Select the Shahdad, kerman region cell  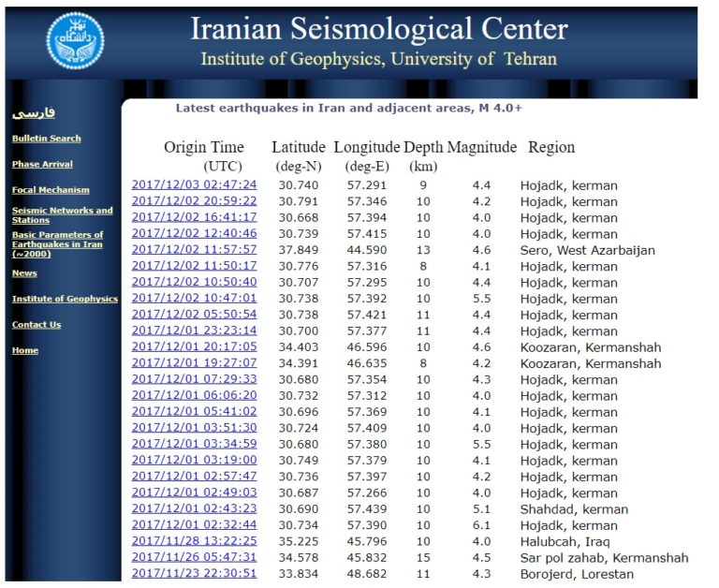pyautogui.click(x=574, y=509)
